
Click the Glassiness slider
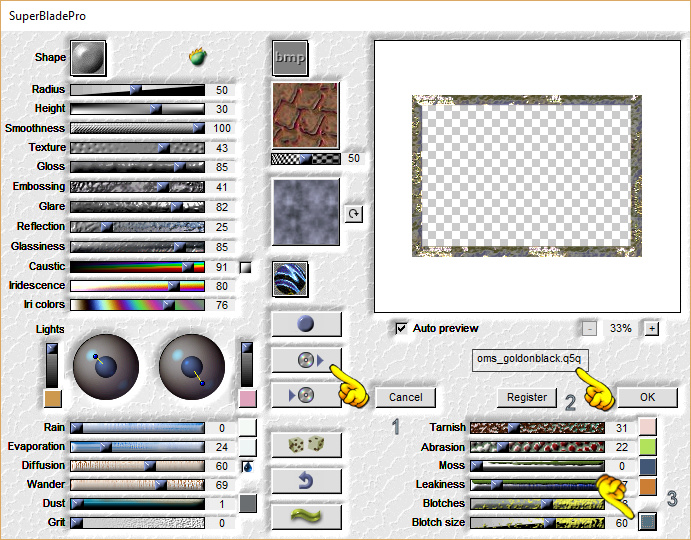pyautogui.click(x=137, y=247)
